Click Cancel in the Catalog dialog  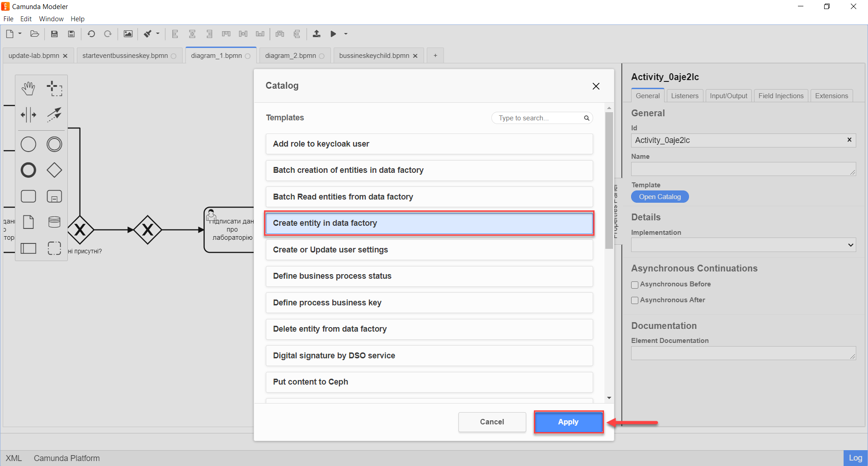coord(492,422)
